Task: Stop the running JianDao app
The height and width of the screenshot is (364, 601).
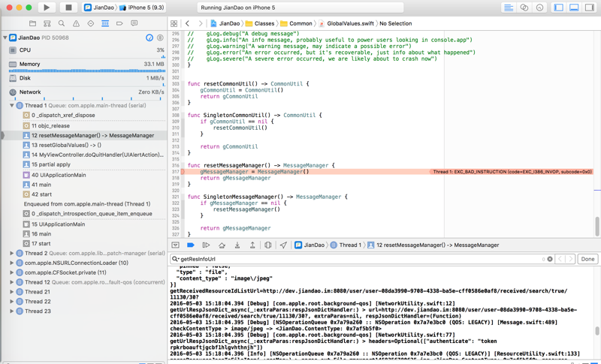Action: [x=68, y=8]
